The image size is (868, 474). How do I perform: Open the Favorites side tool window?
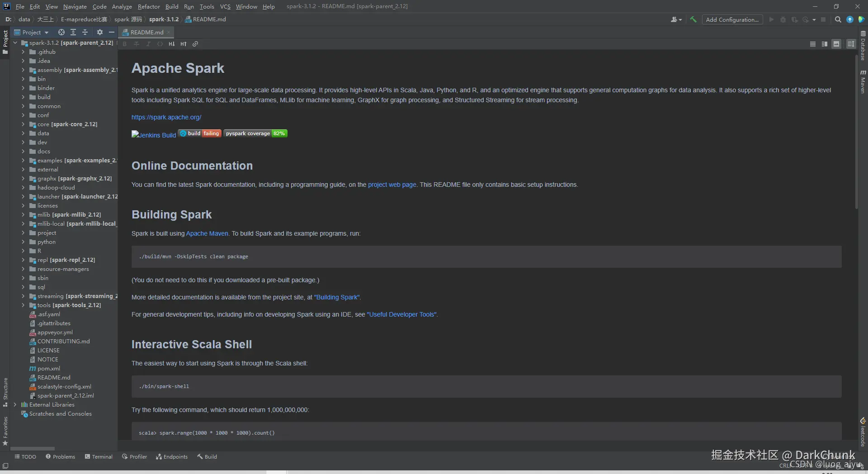point(5,431)
